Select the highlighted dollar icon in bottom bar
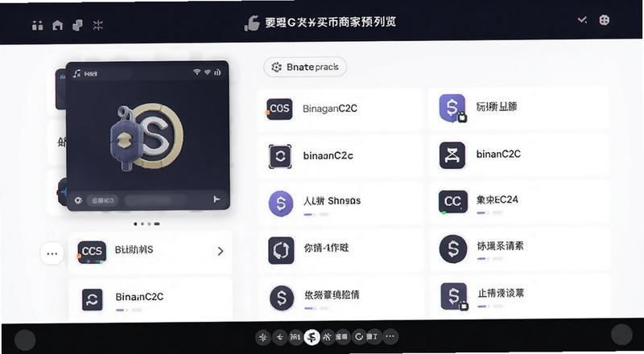This screenshot has height=354, width=644. click(312, 337)
